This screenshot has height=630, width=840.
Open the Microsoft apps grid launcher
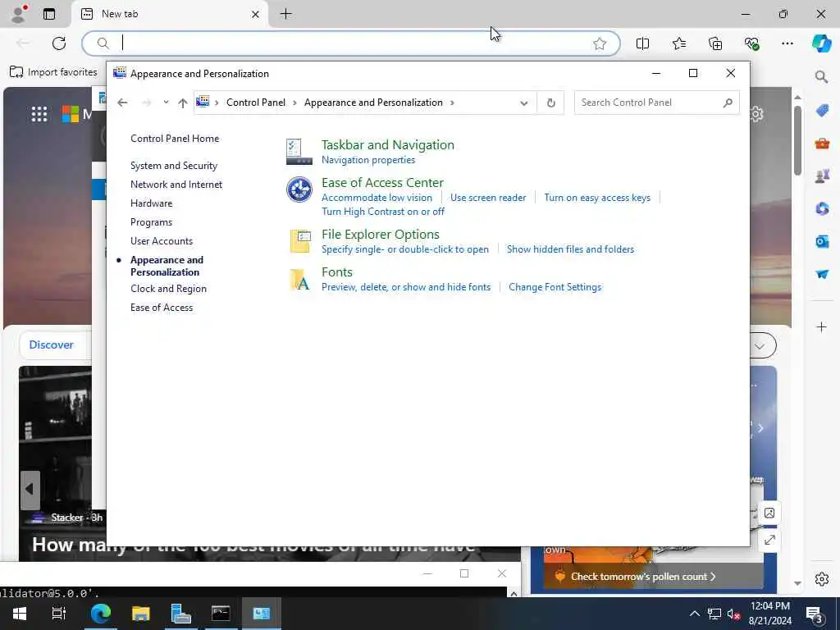(39, 113)
